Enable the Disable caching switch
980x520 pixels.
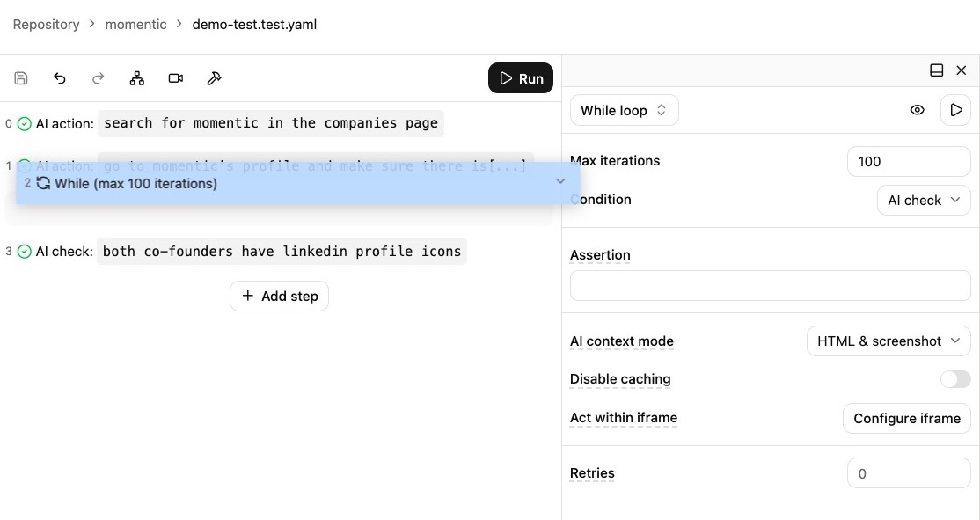click(955, 378)
